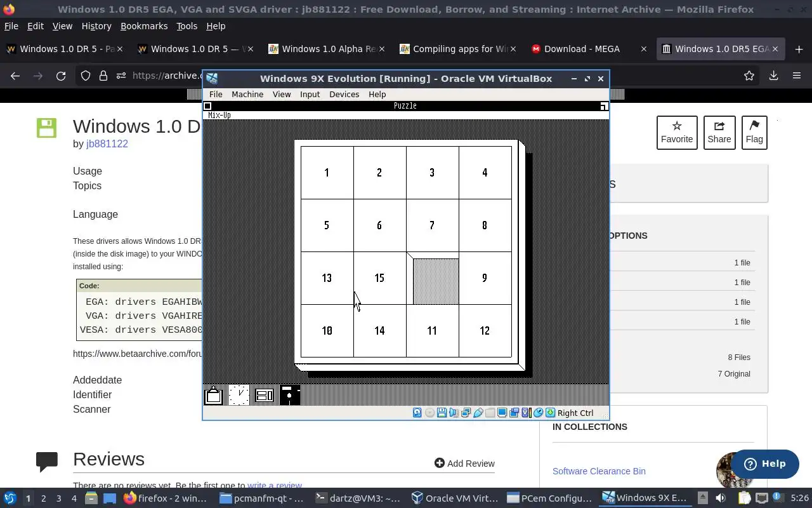Open a new Firefox tab
This screenshot has width=812, height=508.
click(x=798, y=49)
